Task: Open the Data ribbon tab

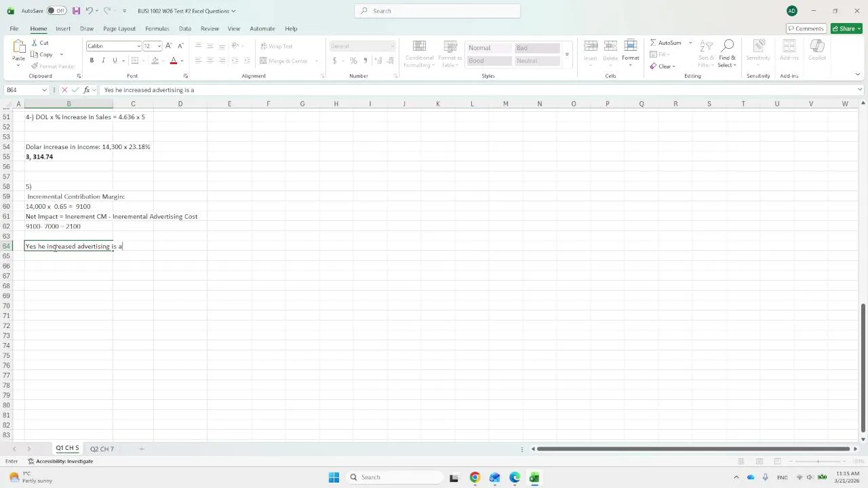Action: (x=185, y=28)
